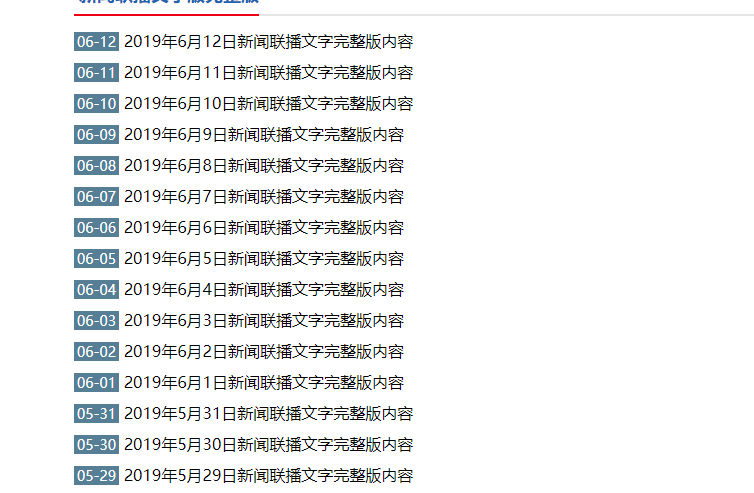754x493 pixels.
Task: Open the 2019年6月3日新闻联播 transcript
Action: click(264, 321)
